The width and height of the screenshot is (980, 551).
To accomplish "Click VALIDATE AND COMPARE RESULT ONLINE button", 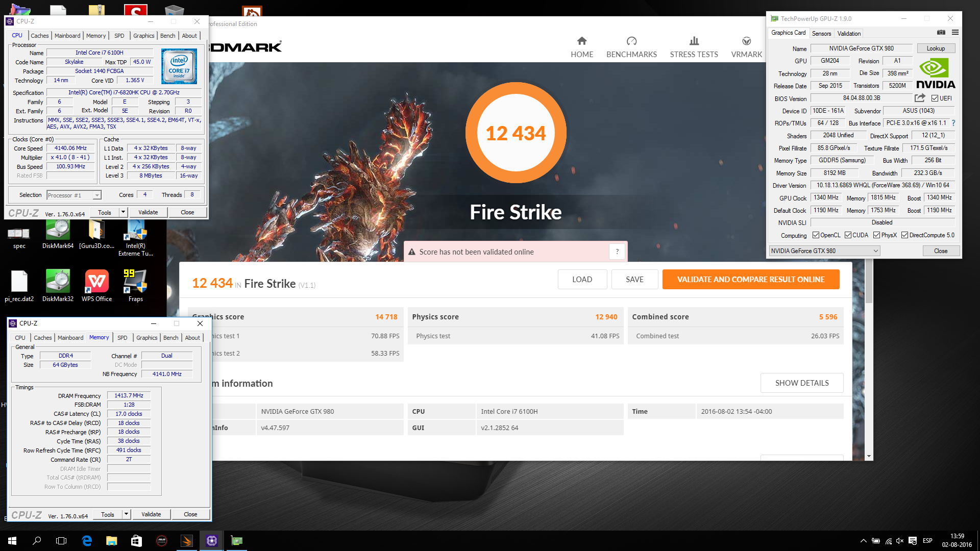I will point(751,280).
